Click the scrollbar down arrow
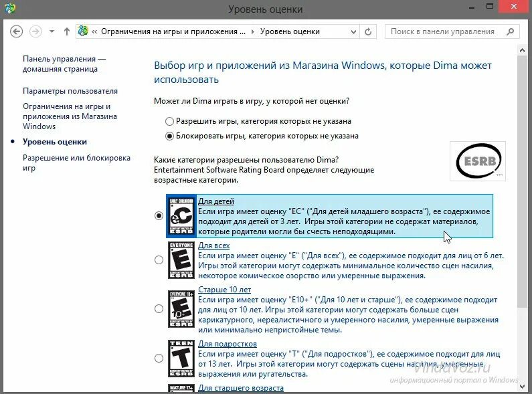 coord(522,386)
